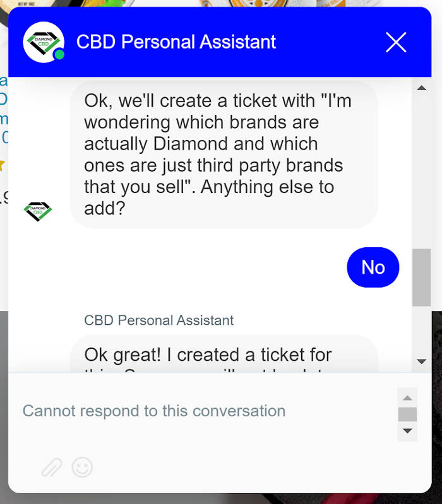Click the green online status dot

59,55
